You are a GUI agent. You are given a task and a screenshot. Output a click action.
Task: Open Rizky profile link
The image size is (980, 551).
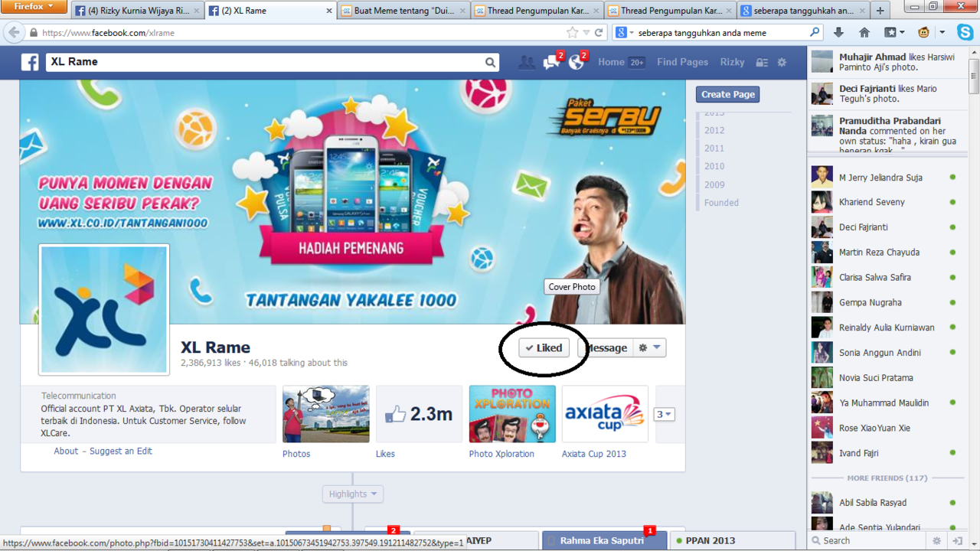pos(732,63)
